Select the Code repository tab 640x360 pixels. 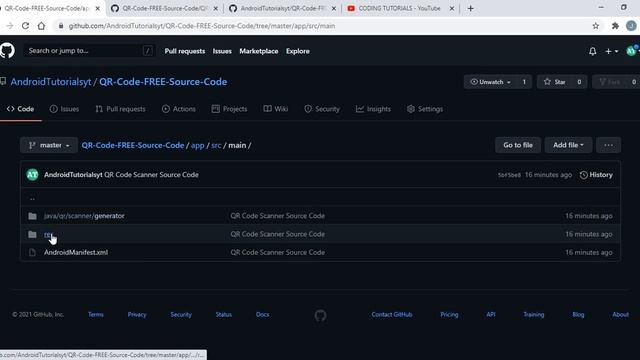[20, 109]
